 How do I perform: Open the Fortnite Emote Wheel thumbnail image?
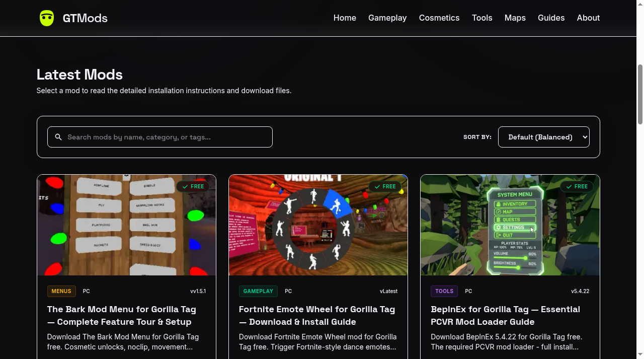(x=318, y=225)
